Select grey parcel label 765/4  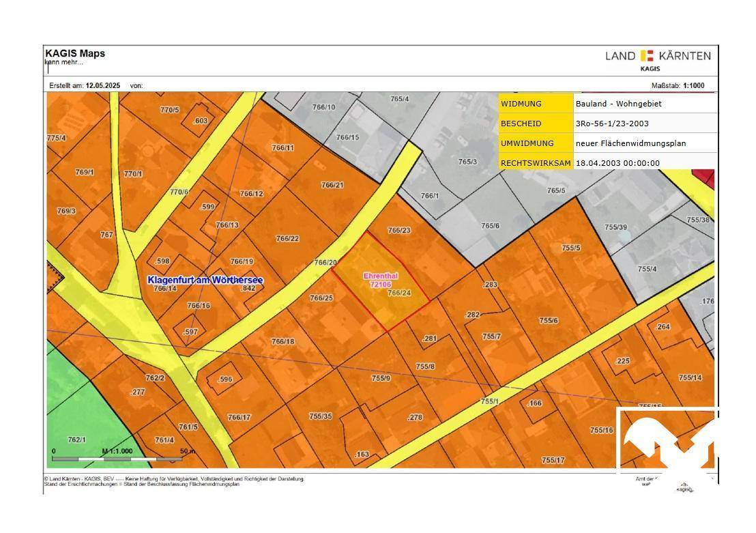(x=400, y=99)
